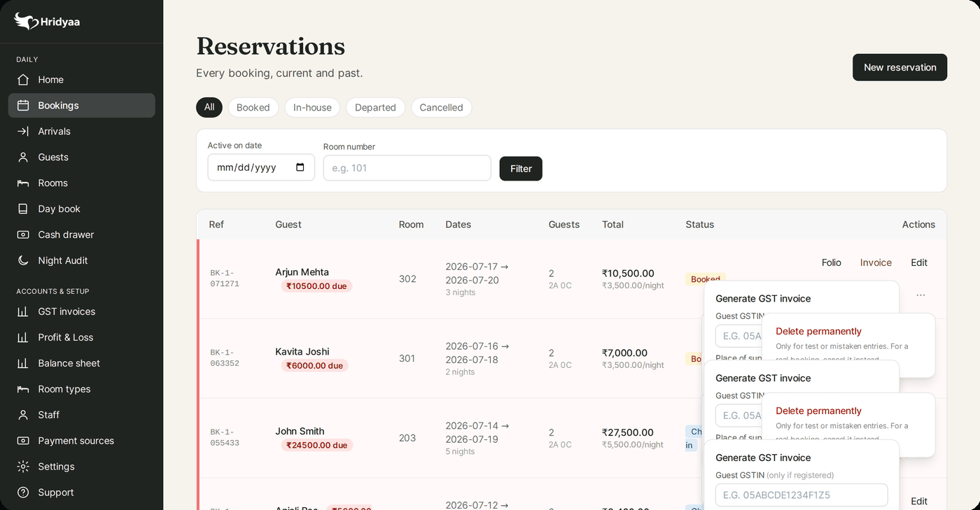Open Payment sources in the sidebar
This screenshot has height=510, width=980.
[x=82, y=441]
